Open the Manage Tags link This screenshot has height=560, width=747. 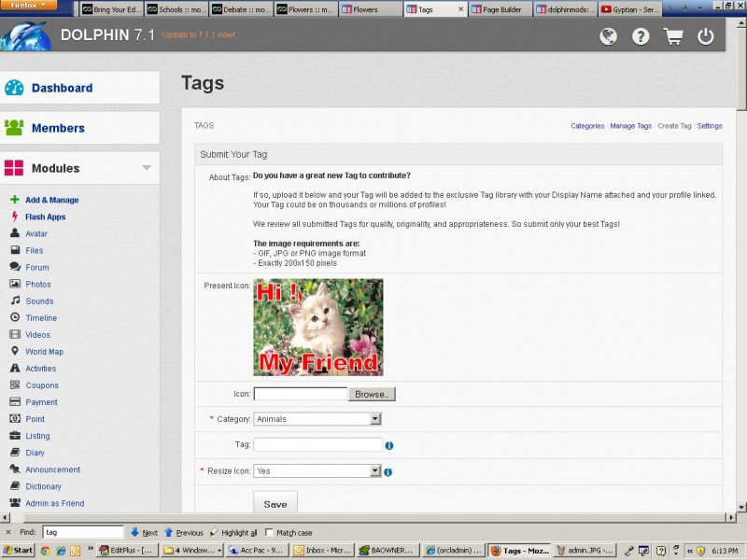pyautogui.click(x=631, y=126)
